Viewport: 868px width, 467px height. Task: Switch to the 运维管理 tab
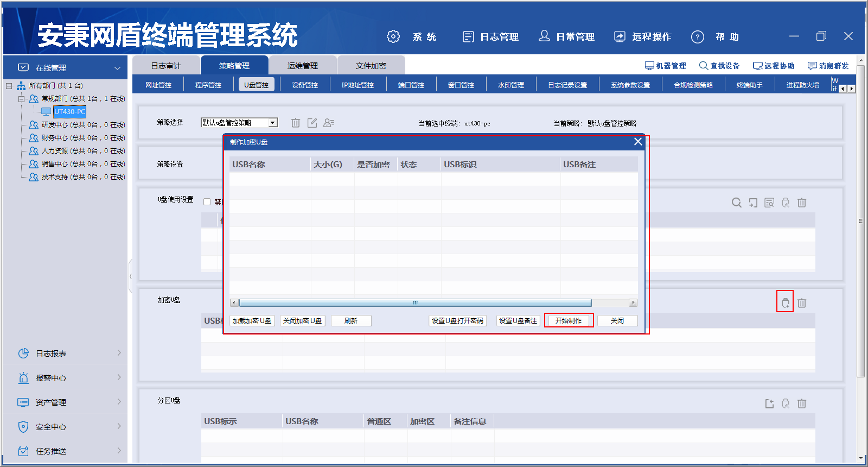(303, 65)
